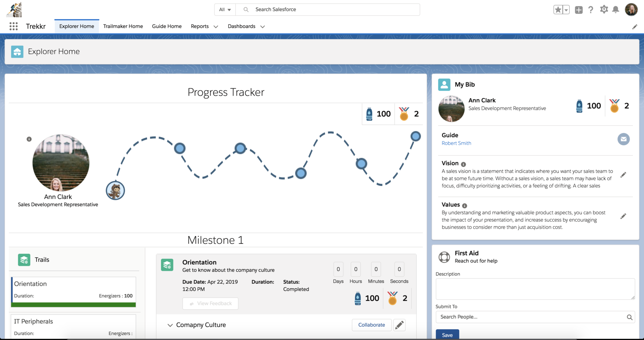644x340 pixels.
Task: Expand the Reports tab chevron
Action: click(216, 26)
